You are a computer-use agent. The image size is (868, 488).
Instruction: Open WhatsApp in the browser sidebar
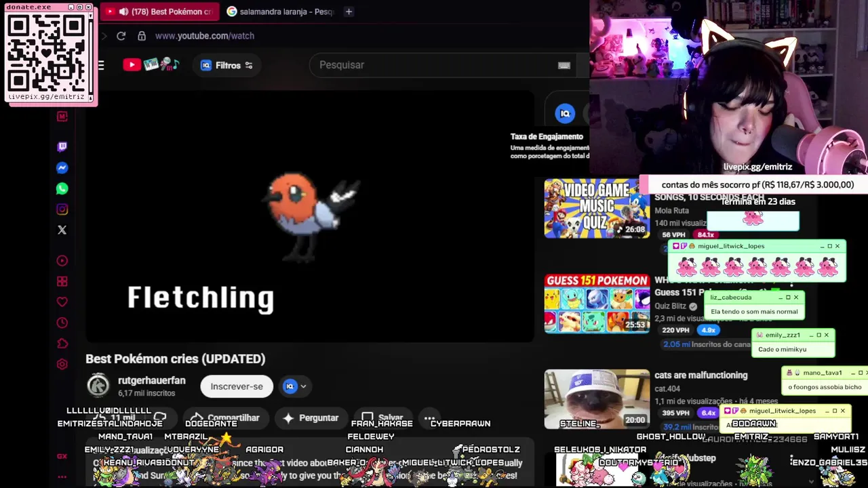pos(62,188)
